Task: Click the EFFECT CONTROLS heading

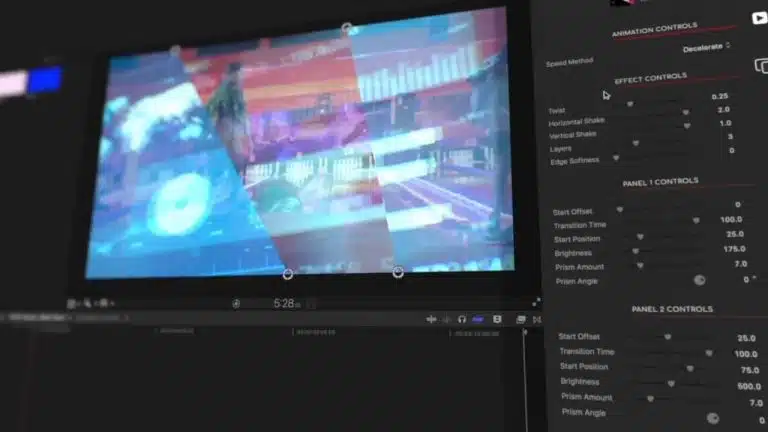Action: click(x=651, y=78)
